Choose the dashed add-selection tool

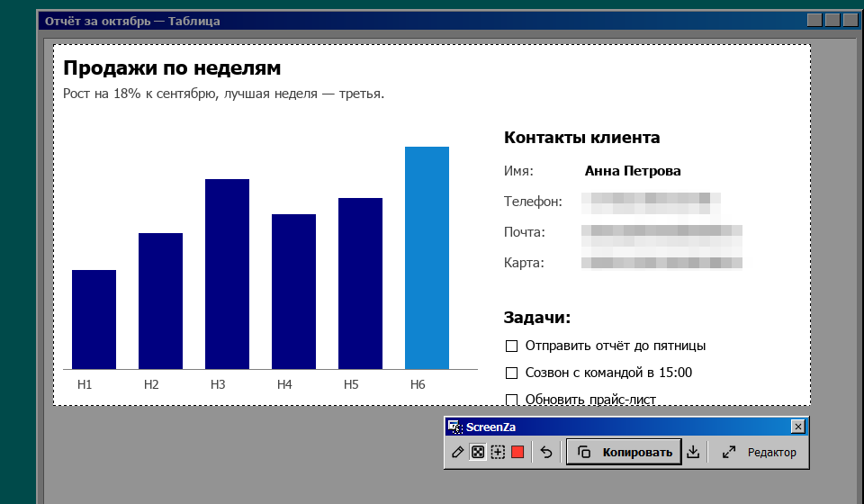pos(498,452)
